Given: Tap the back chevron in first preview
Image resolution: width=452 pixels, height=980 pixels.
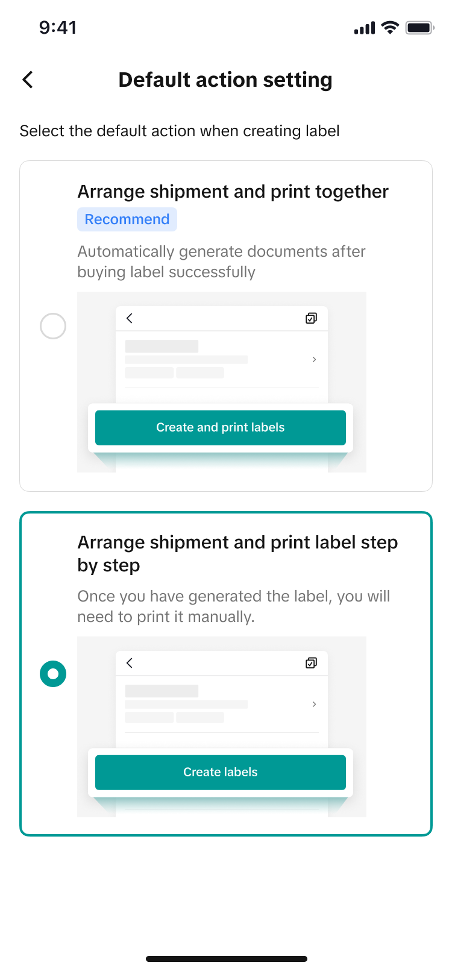Looking at the screenshot, I should coord(130,318).
